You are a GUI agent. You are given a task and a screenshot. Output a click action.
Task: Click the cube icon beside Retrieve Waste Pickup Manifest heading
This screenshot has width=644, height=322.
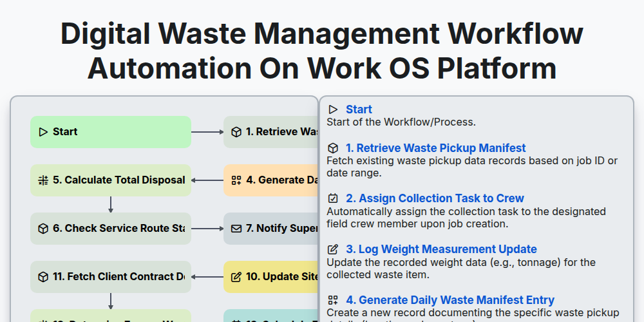coord(333,148)
